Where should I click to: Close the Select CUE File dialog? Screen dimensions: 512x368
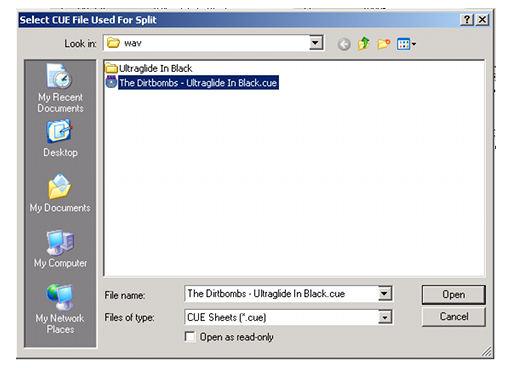point(482,20)
